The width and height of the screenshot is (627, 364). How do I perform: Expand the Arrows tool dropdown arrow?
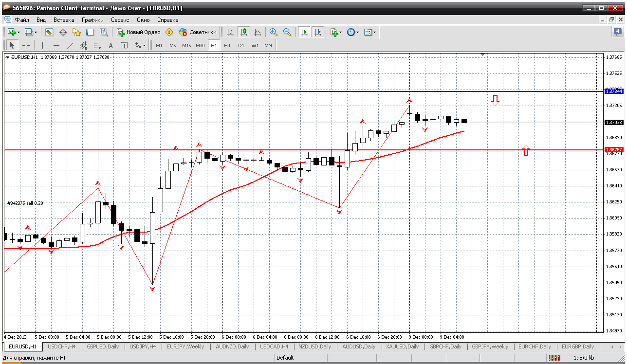click(144, 46)
